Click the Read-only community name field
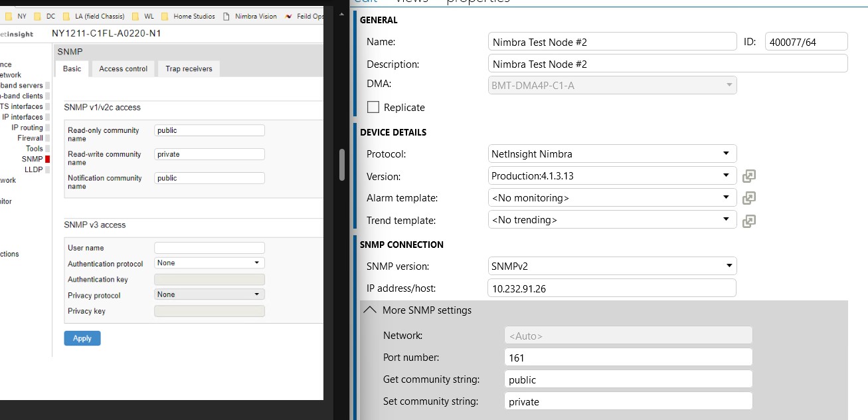The height and width of the screenshot is (420, 868). coord(209,130)
